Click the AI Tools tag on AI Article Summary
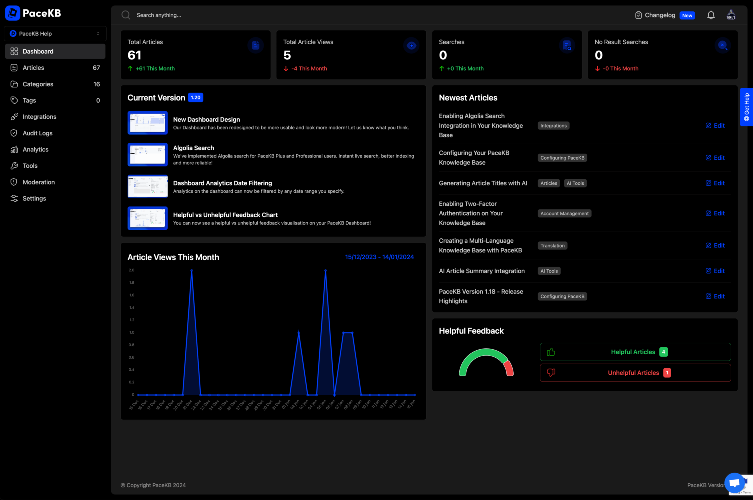The image size is (753, 500). (549, 271)
